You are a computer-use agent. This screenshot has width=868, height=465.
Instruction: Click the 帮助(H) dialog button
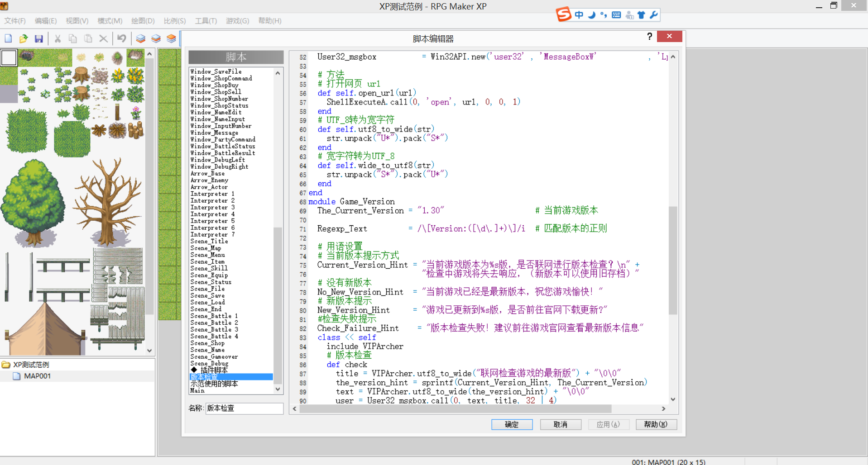(656, 424)
